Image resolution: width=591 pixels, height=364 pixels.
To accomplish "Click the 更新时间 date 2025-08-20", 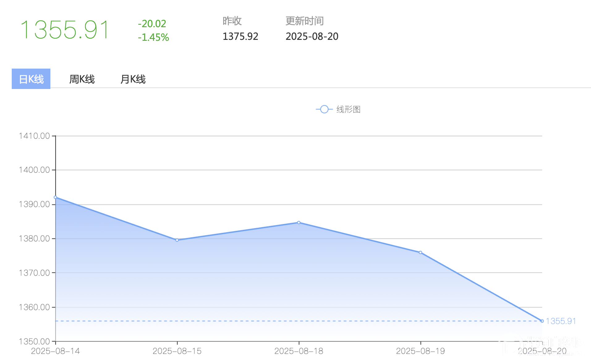I will pos(312,36).
